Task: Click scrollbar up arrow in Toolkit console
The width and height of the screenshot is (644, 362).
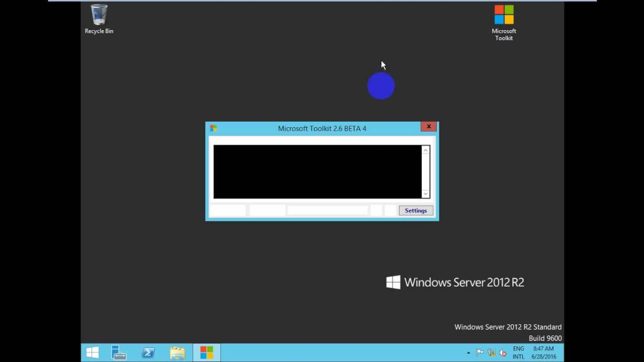Action: tap(426, 150)
